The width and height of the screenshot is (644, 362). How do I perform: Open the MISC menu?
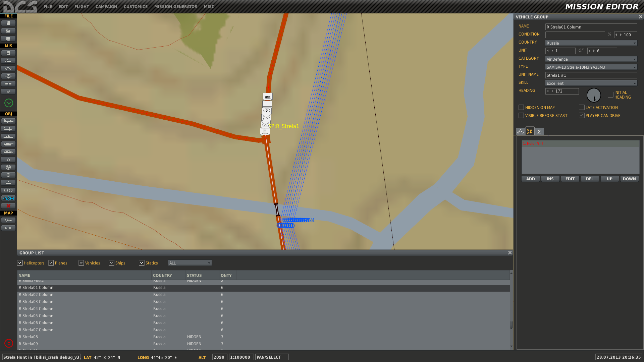[209, 7]
